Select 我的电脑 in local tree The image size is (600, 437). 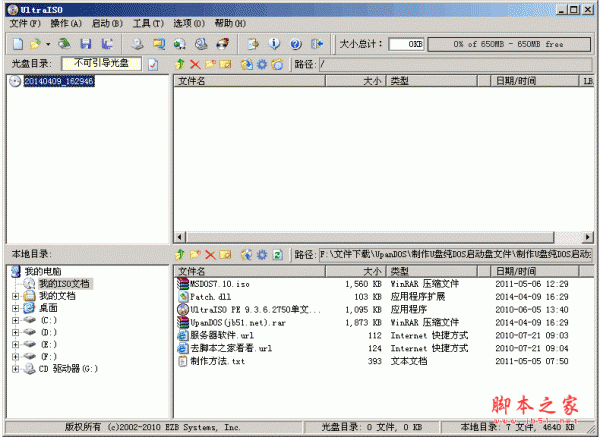pyautogui.click(x=43, y=272)
